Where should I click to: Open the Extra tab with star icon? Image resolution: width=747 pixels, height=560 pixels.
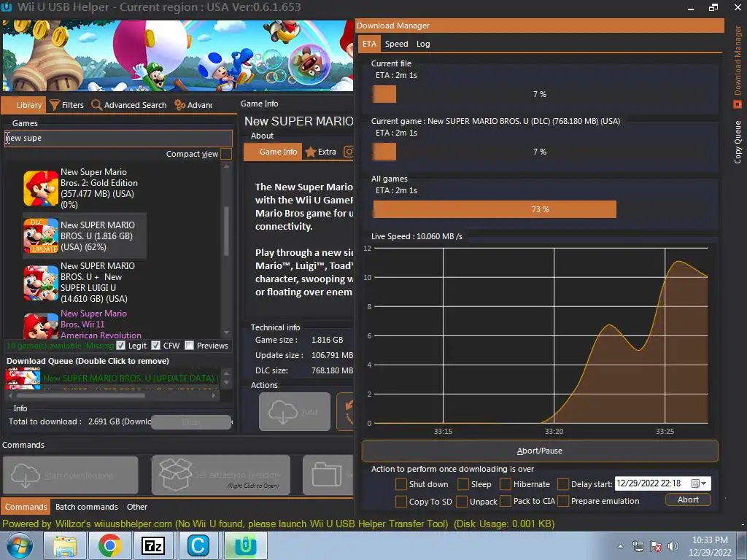point(321,152)
